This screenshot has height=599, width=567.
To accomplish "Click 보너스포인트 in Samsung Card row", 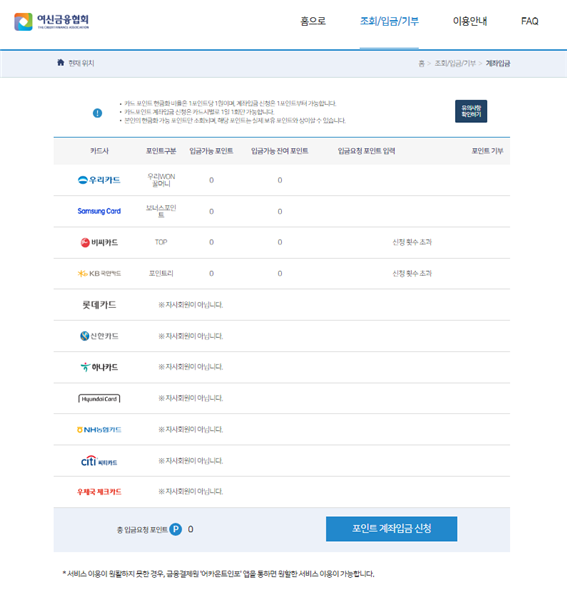I will coord(161,211).
